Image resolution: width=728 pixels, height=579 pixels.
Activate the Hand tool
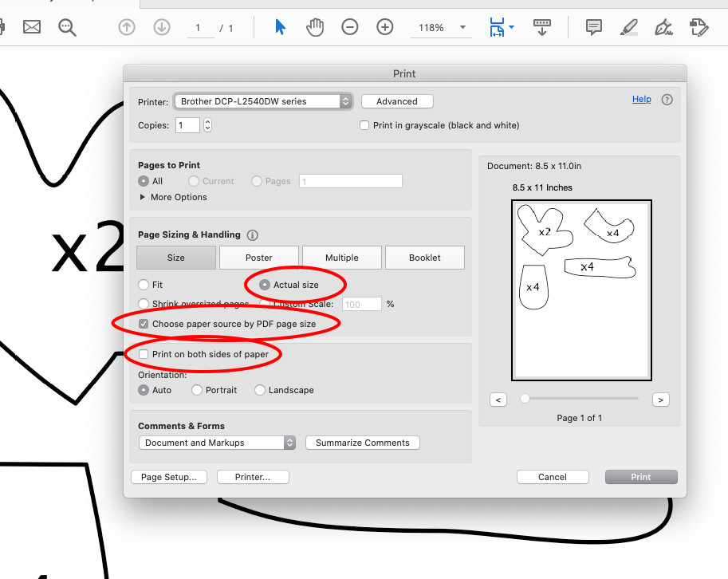coord(315,27)
